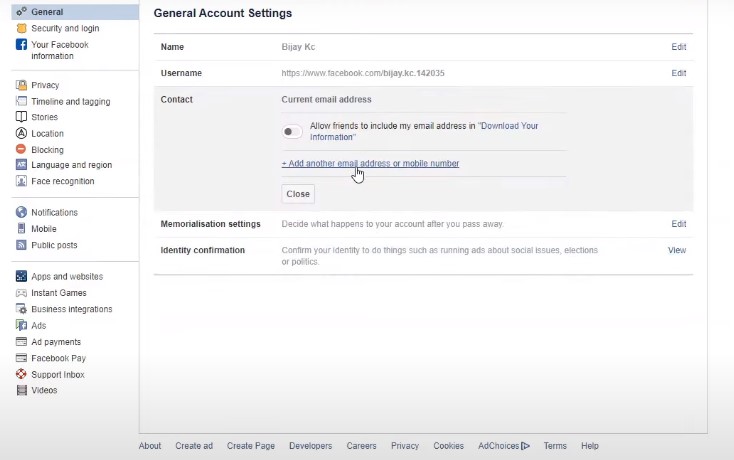
Task: Click the Ad payments card icon
Action: tap(22, 342)
